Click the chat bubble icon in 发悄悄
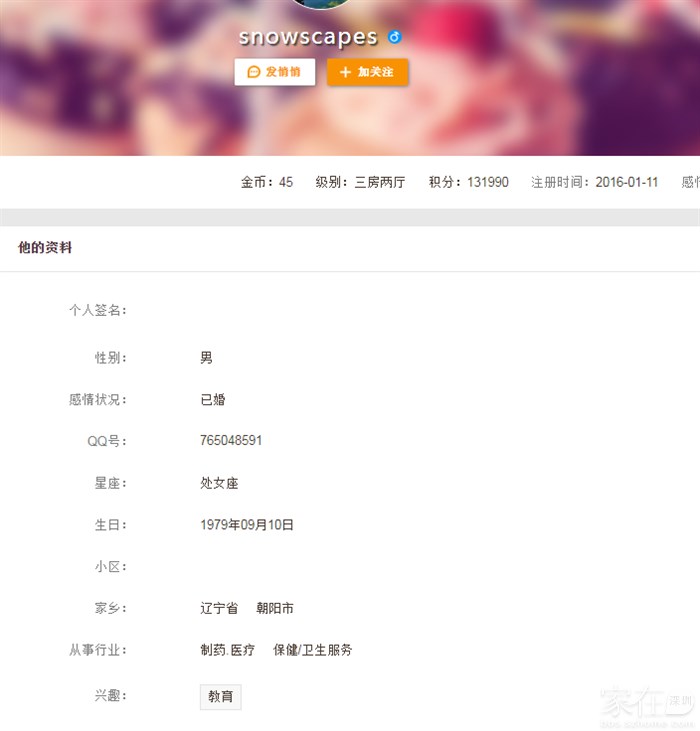 pos(254,72)
